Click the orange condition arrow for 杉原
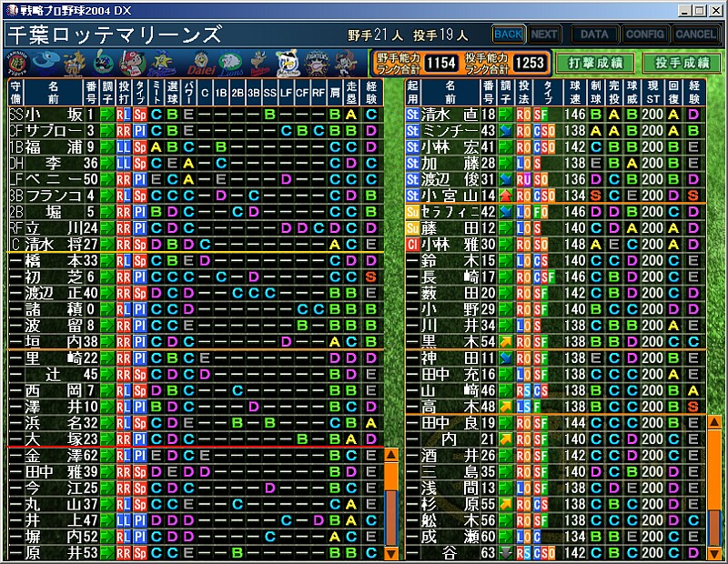This screenshot has width=728, height=564. (505, 504)
